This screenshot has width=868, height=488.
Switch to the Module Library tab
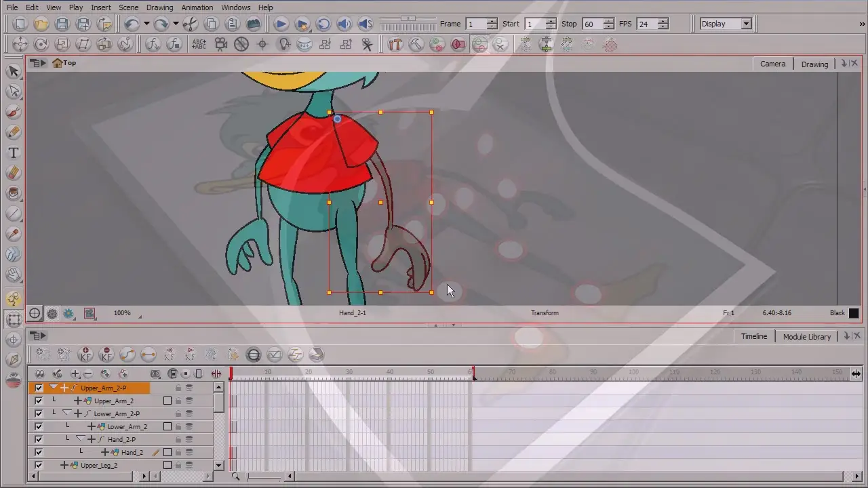coord(807,337)
